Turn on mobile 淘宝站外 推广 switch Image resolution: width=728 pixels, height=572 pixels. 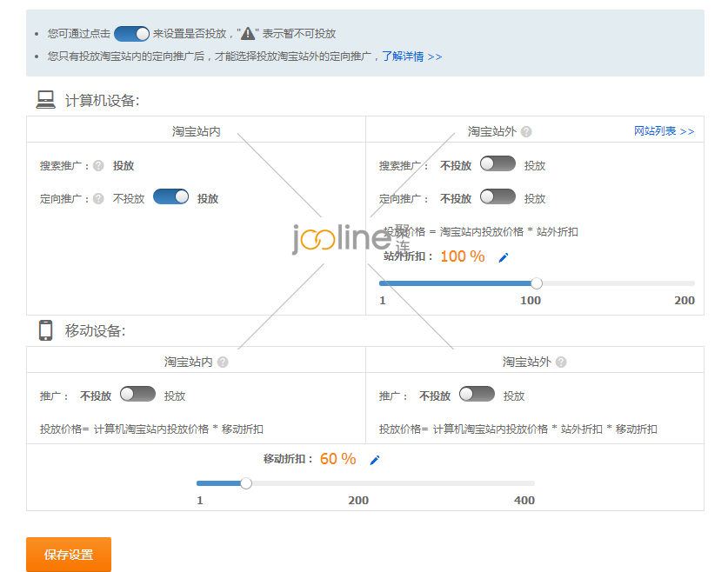click(477, 394)
